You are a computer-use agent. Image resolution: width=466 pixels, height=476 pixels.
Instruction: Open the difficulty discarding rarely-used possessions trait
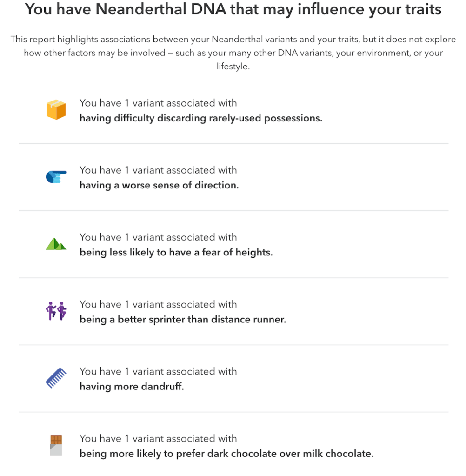pyautogui.click(x=200, y=118)
